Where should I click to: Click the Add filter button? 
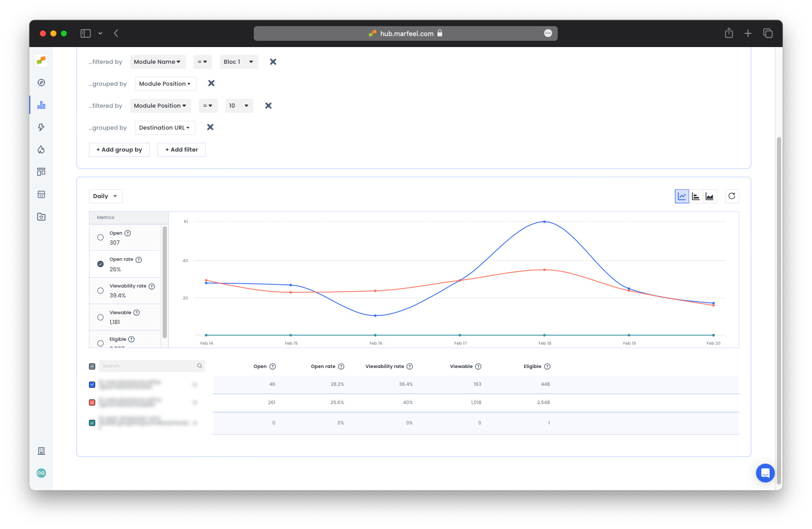182,149
